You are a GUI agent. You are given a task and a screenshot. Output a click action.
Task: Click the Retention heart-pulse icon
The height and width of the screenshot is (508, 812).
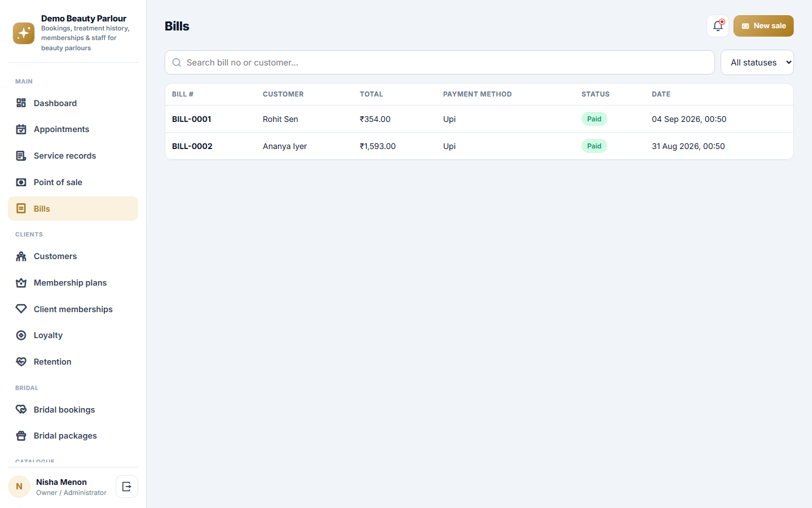[21, 362]
